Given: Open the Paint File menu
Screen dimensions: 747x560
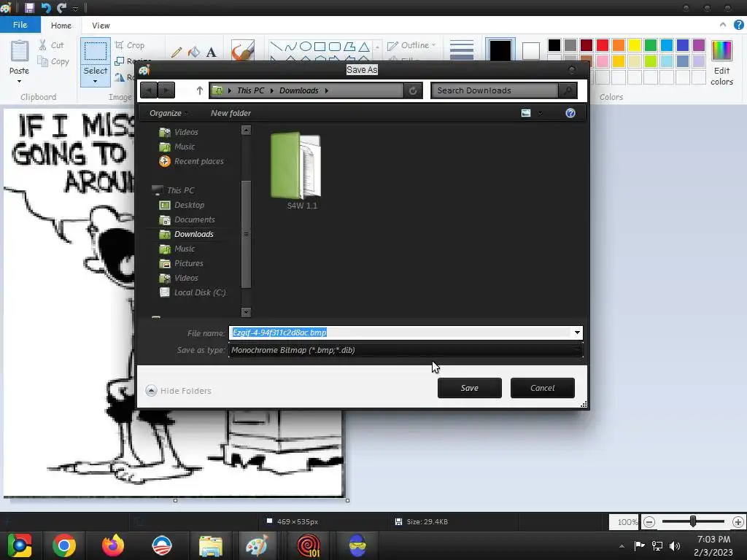Looking at the screenshot, I should pos(20,25).
